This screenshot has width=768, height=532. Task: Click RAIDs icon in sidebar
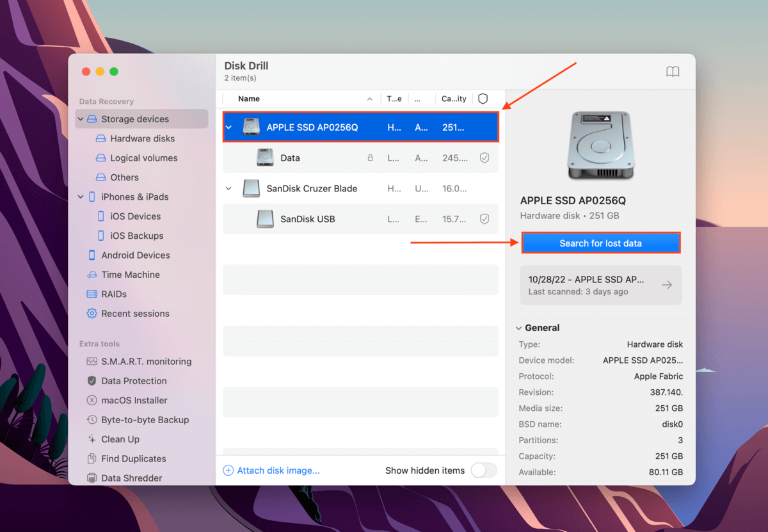coord(92,294)
